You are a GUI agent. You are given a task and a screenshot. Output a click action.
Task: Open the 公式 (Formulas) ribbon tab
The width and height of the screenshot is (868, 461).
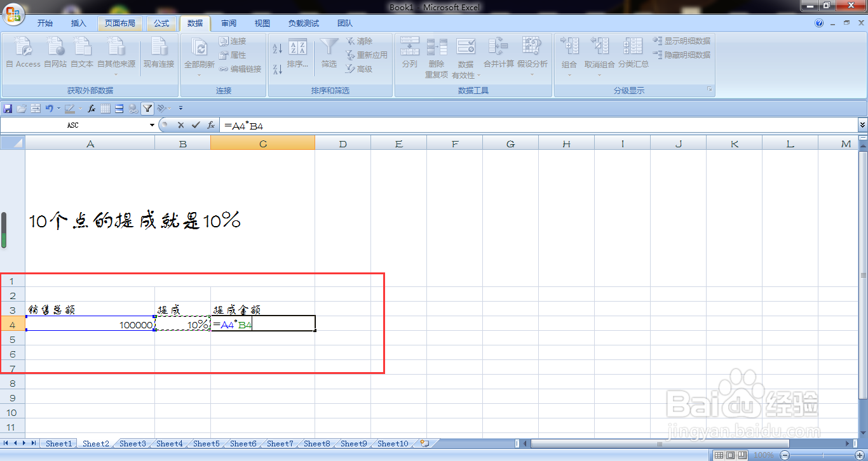click(161, 23)
